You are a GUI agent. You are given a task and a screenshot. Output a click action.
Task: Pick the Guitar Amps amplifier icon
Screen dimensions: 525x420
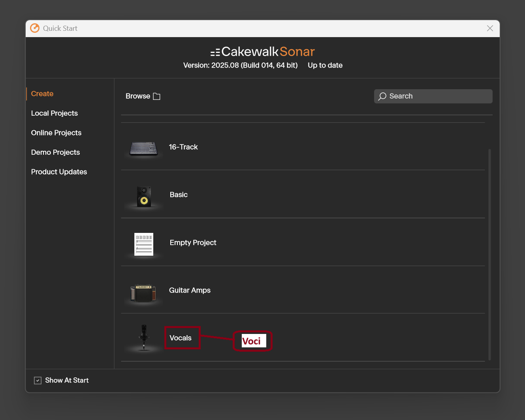(143, 293)
